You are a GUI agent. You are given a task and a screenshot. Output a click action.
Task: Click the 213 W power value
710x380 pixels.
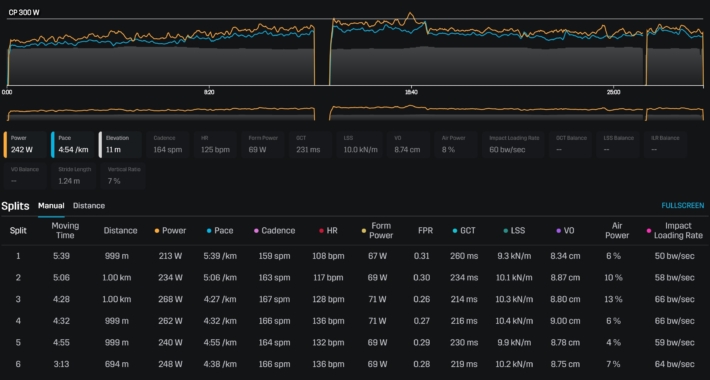coord(170,256)
